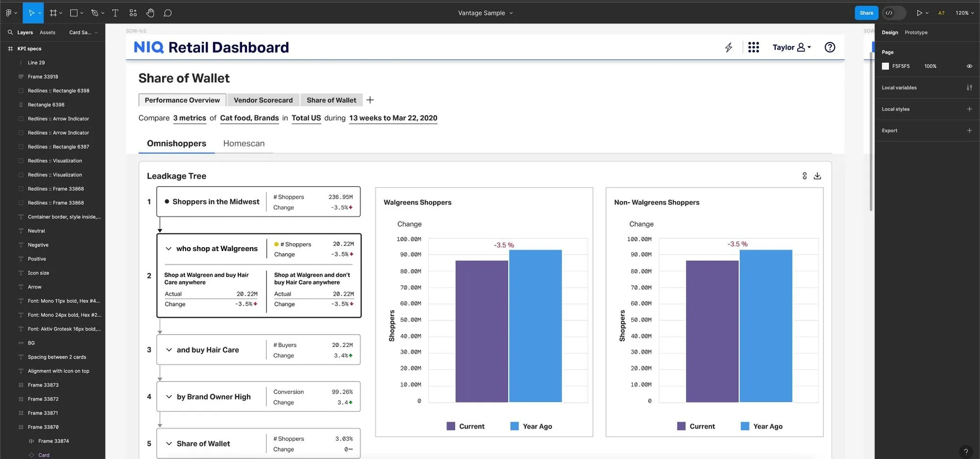Toggle page background color visibility eye
This screenshot has width=980, height=459.
[969, 66]
